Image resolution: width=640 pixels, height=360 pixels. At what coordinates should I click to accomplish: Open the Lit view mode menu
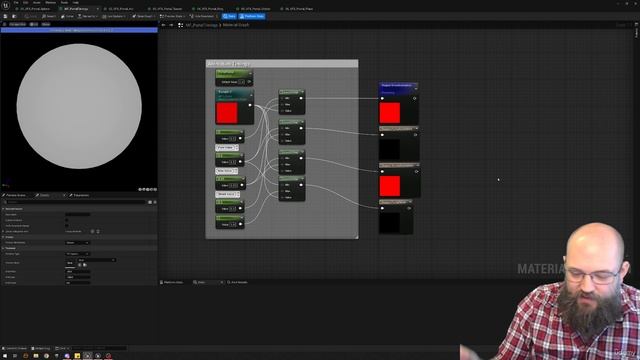pos(34,24)
